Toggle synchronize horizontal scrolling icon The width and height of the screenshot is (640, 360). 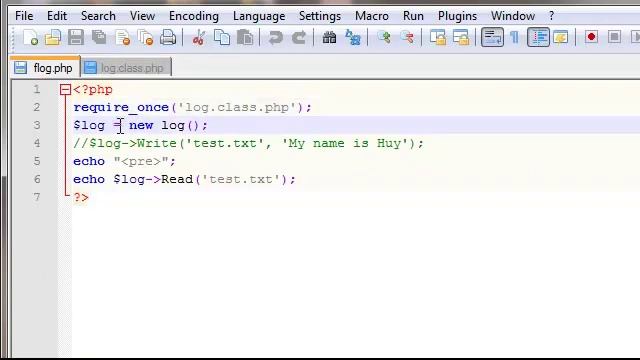coord(461,38)
